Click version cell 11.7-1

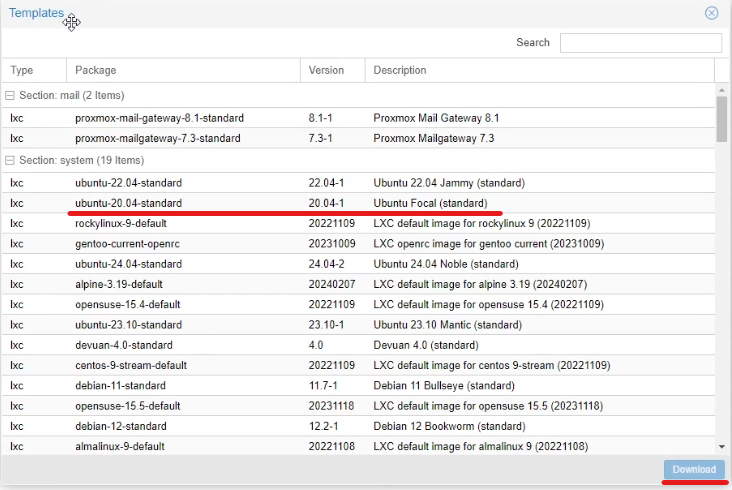323,386
